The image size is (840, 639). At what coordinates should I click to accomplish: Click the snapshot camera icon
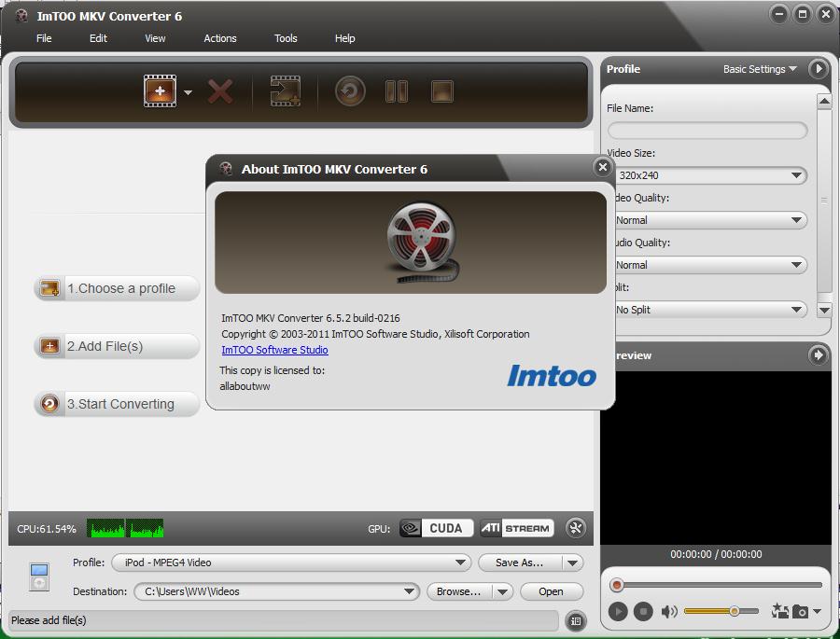pos(801,611)
